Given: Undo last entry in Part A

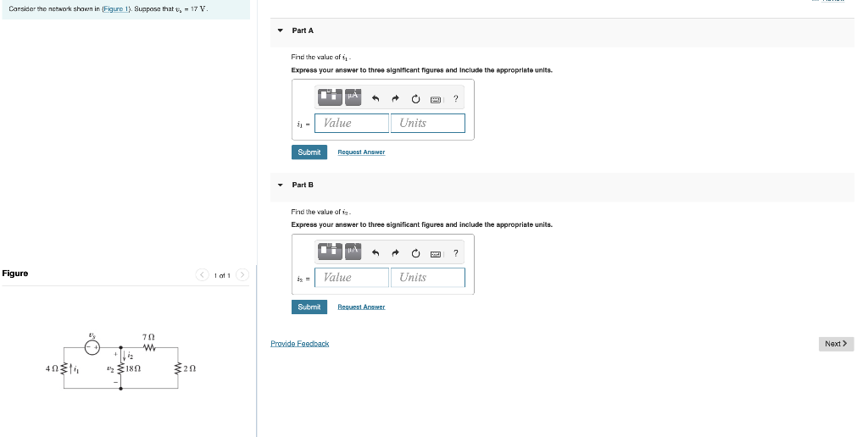Looking at the screenshot, I should pos(376,98).
